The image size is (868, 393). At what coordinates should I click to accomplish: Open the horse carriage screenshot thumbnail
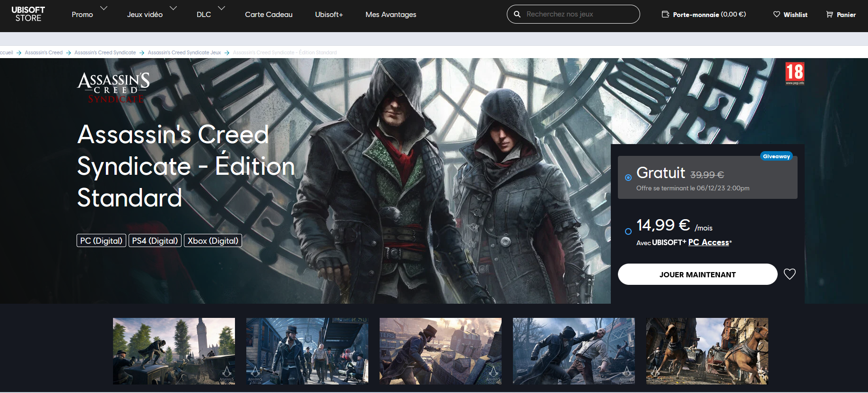click(707, 350)
